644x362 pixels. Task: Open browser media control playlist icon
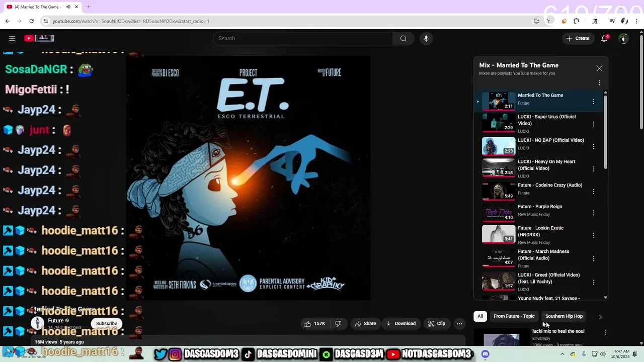pyautogui.click(x=612, y=21)
